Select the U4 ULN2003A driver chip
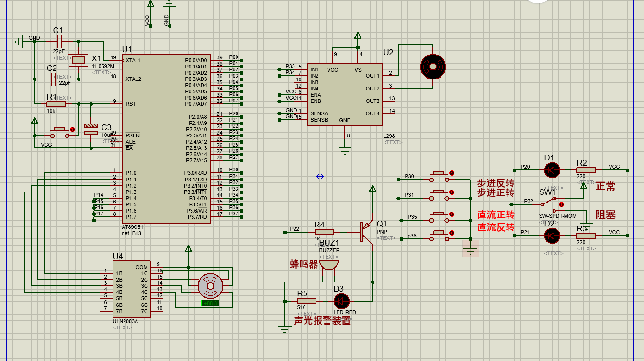The image size is (644, 361). coord(132,288)
